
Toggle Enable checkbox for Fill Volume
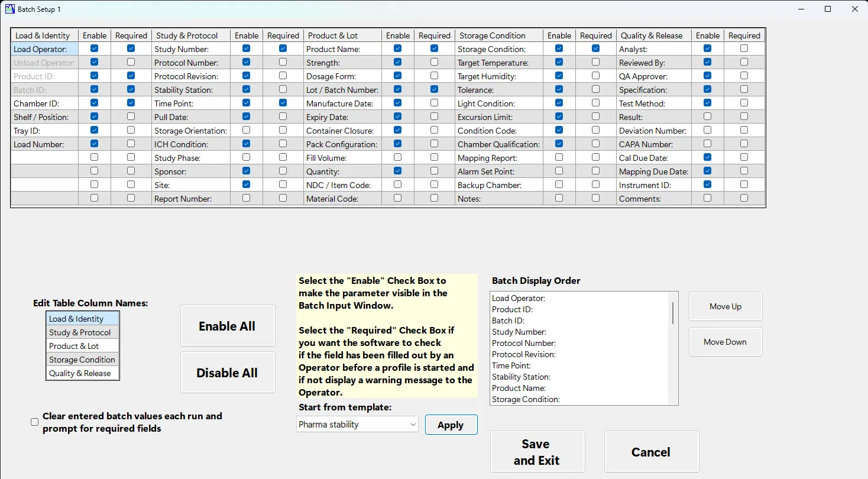pos(397,157)
